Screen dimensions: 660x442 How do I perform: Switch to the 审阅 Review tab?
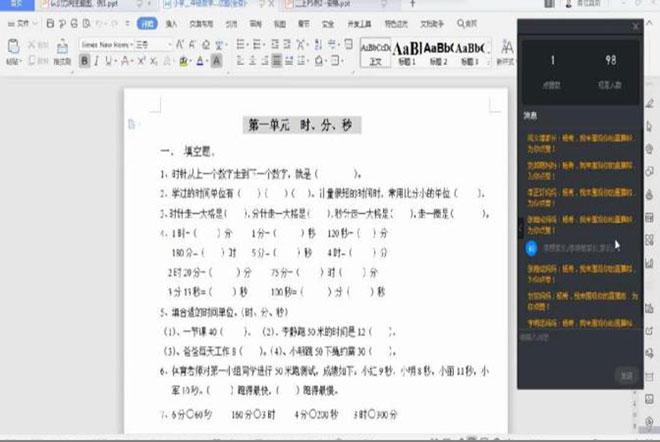pos(255,24)
